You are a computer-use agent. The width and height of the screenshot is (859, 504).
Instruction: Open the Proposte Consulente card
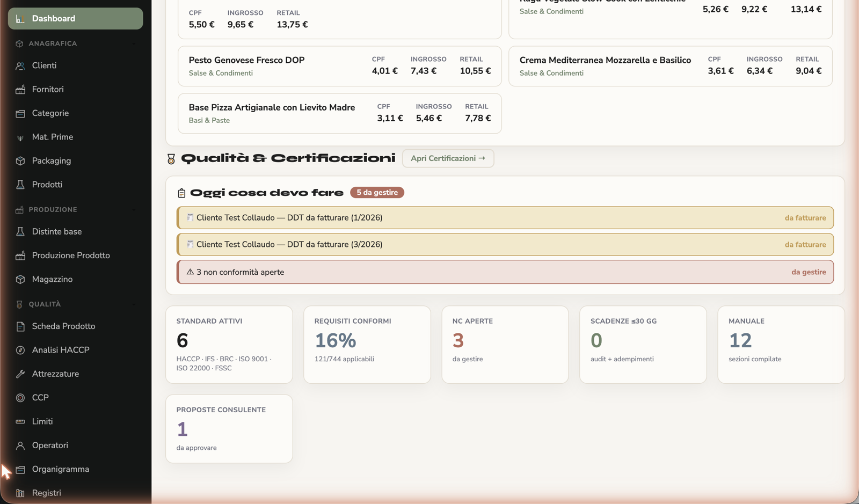[229, 429]
